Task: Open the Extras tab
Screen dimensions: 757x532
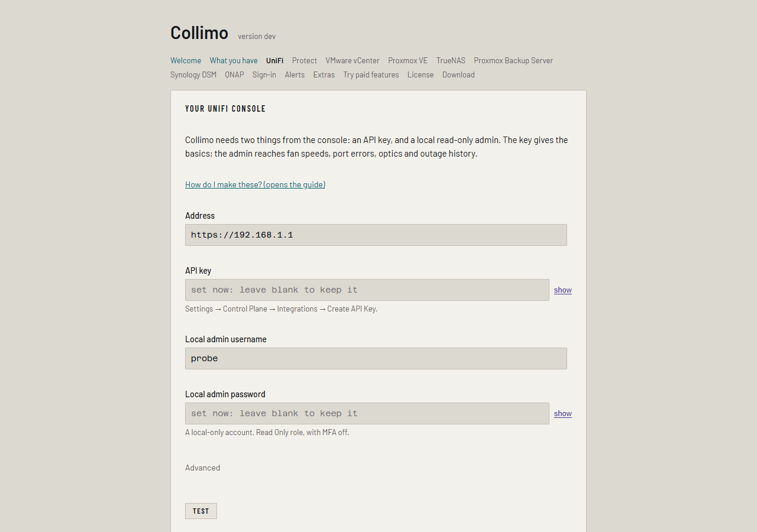Action: click(324, 74)
